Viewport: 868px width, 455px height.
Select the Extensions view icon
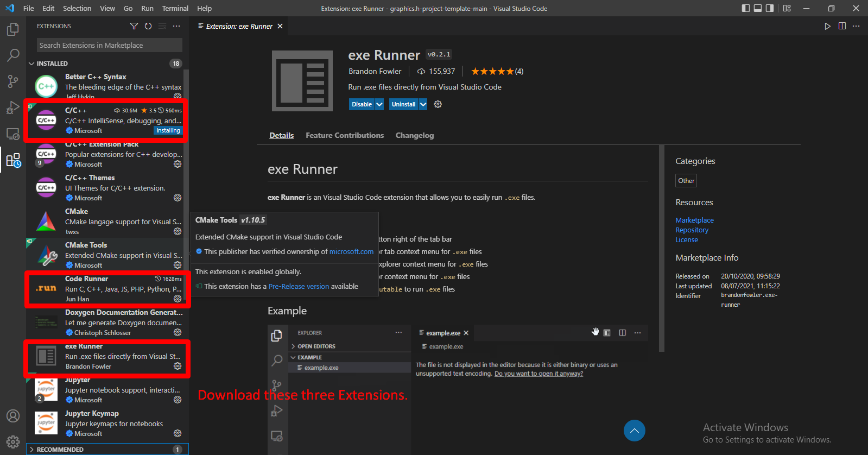[x=13, y=160]
